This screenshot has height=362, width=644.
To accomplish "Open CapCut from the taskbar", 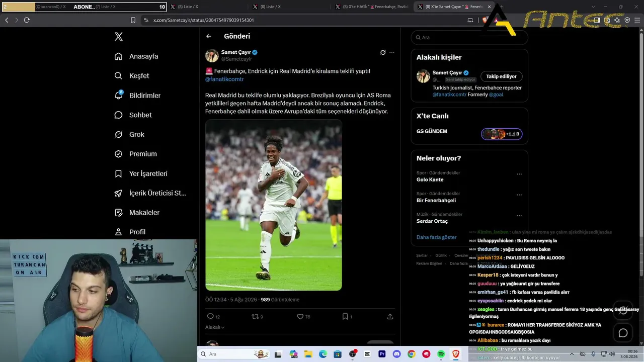I will click(x=367, y=354).
